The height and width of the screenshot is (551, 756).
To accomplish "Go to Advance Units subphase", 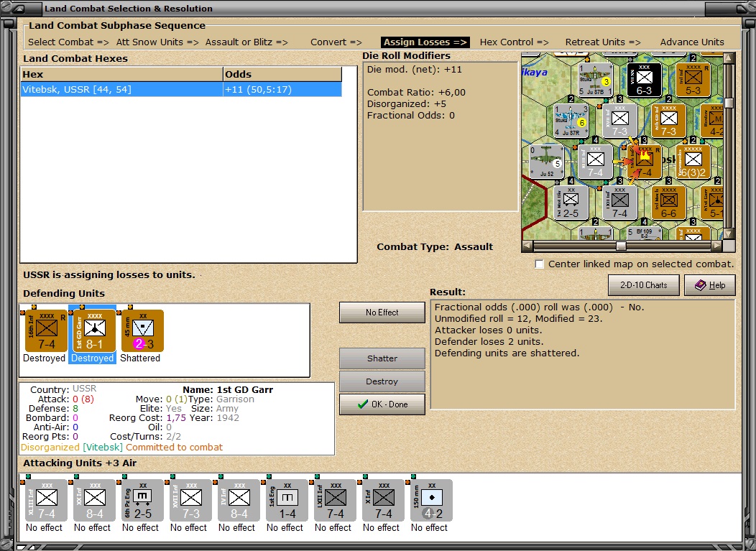I will click(692, 42).
